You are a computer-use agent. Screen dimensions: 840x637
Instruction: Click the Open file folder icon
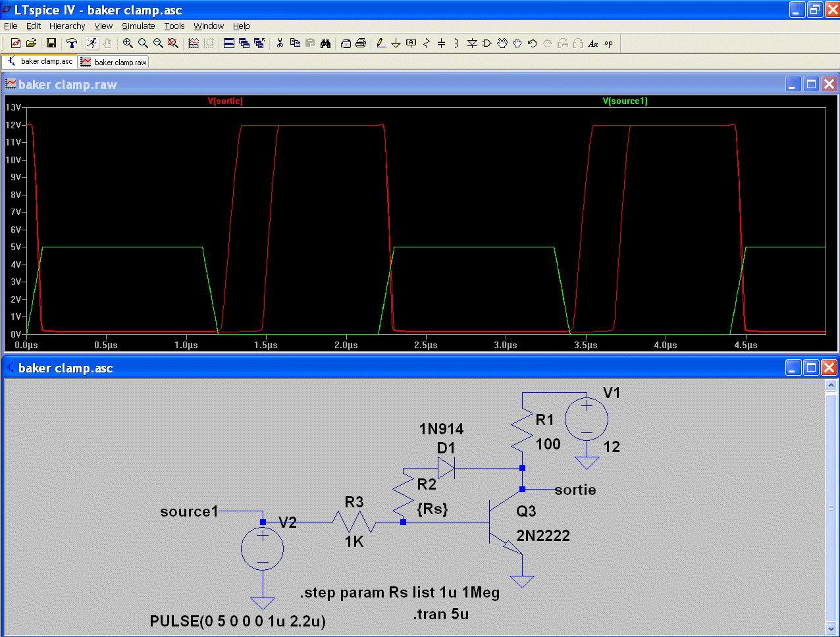31,43
